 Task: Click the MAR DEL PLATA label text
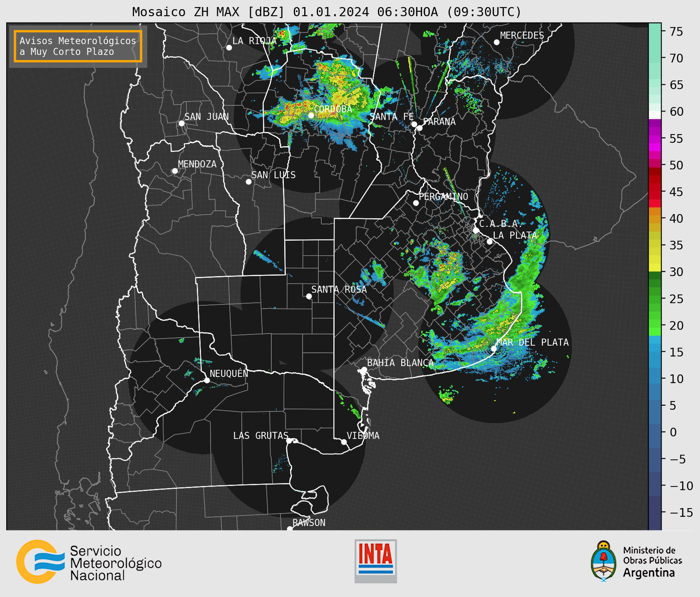coord(532,343)
